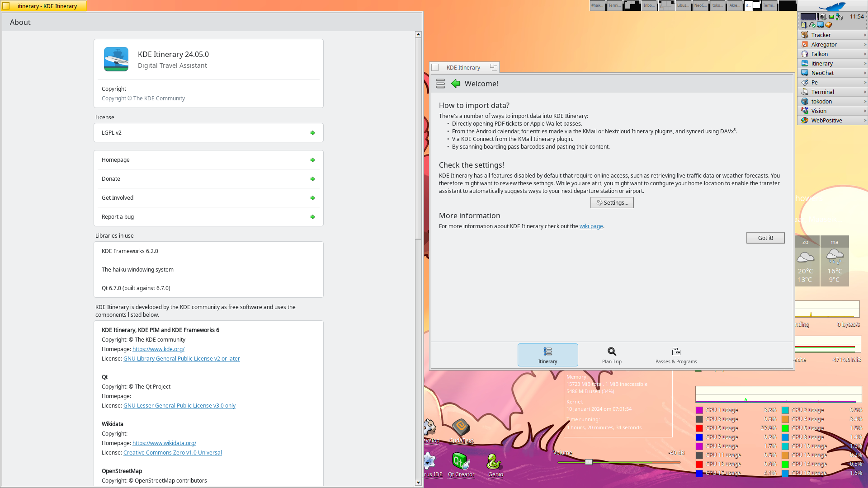The image size is (868, 488).
Task: Expand the Falkon submenu arrow
Action: click(x=865, y=54)
